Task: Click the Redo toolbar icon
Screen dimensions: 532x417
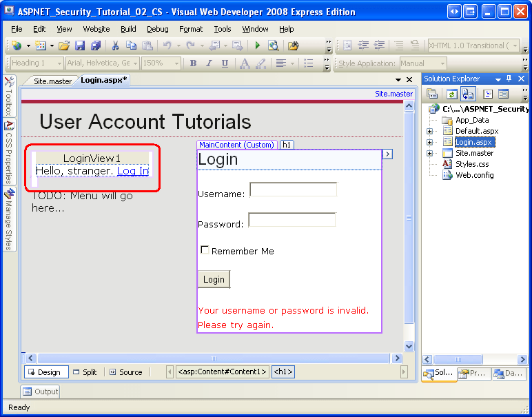Action: pos(191,45)
